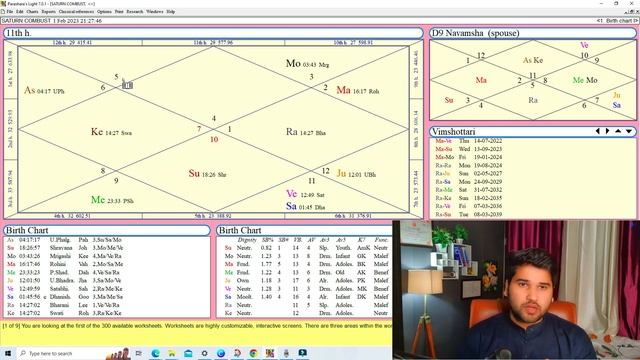640x360 pixels.
Task: Click Ju in the main chart
Action: click(341, 173)
